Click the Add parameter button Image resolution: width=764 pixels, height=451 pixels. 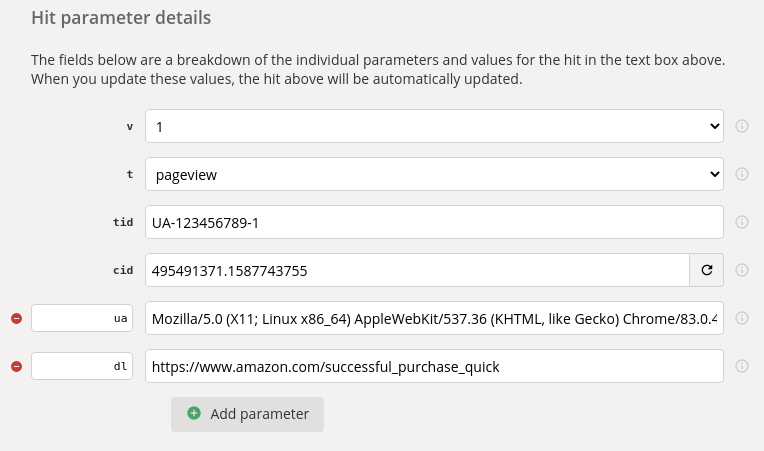click(247, 414)
